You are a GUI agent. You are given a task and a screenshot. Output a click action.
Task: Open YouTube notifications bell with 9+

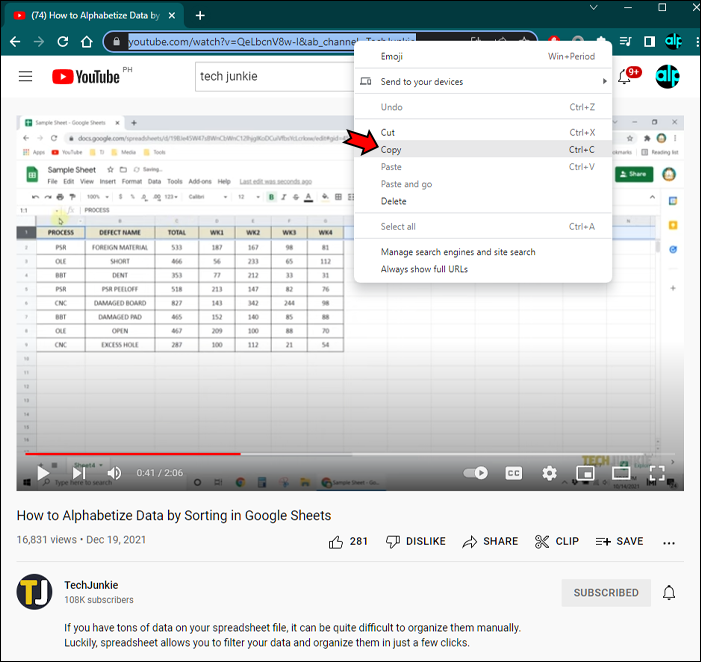pos(625,76)
